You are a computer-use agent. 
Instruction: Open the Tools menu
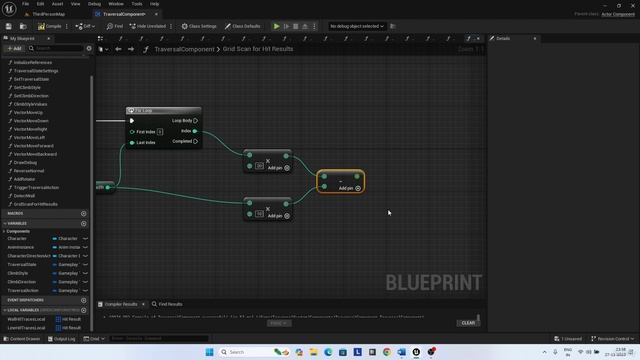point(137,4)
